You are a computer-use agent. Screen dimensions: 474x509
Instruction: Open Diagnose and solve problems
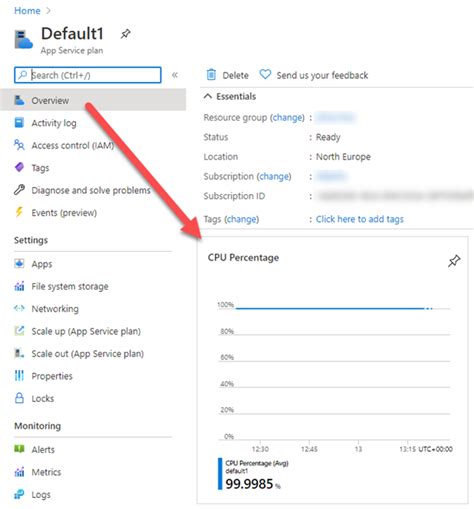(x=91, y=190)
